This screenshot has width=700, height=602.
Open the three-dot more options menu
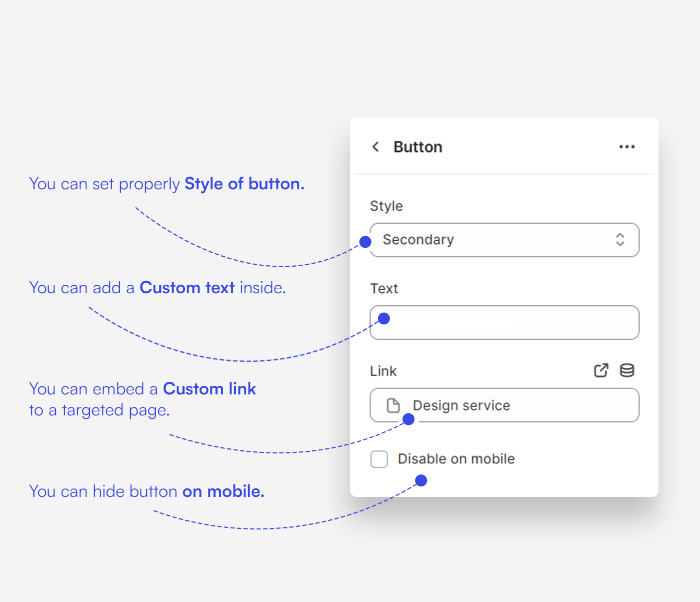[626, 147]
